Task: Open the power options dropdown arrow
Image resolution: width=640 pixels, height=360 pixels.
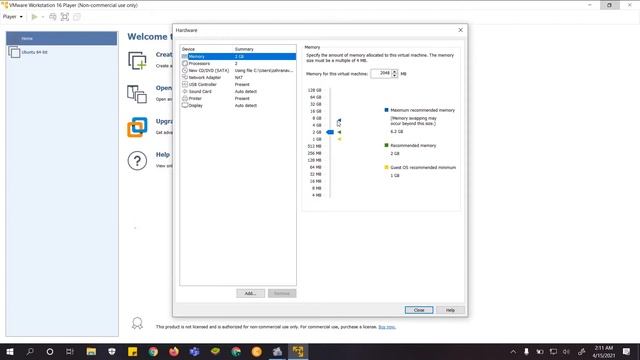Action: pyautogui.click(x=43, y=17)
